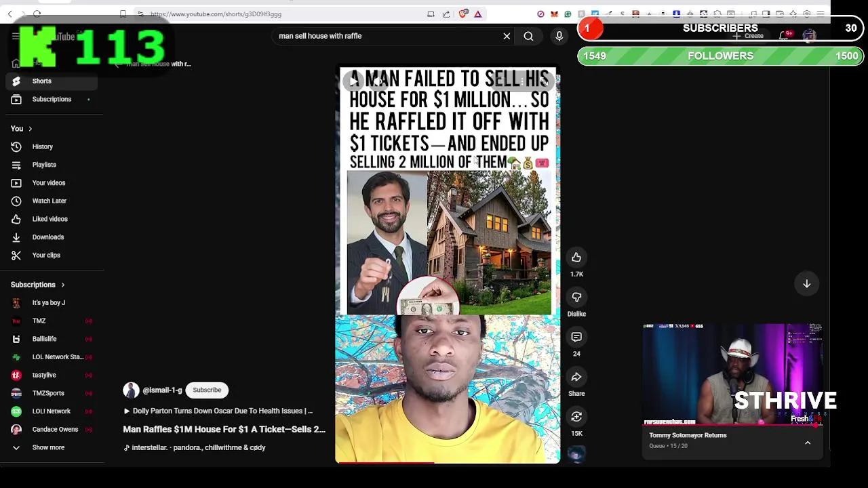Open the sound thumbnail below Remix
The image size is (868, 488).
tap(576, 454)
